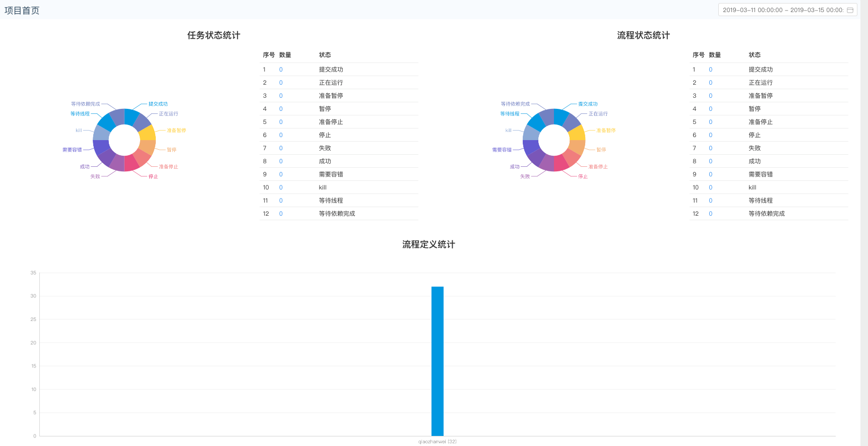Viewport: 868px width, 446px height.
Task: Click count link for 暂停 in process status table
Action: coord(711,109)
